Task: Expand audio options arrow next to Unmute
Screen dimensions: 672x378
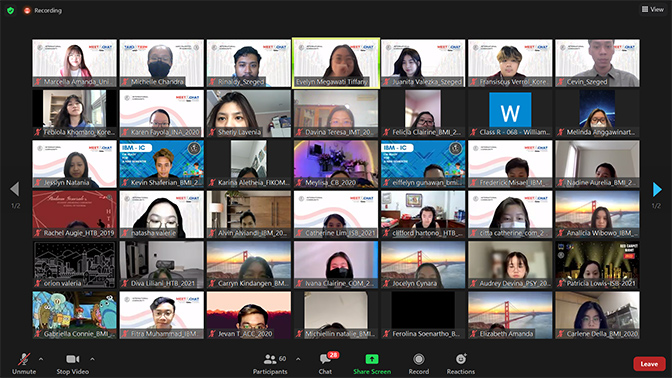Action: (41, 359)
